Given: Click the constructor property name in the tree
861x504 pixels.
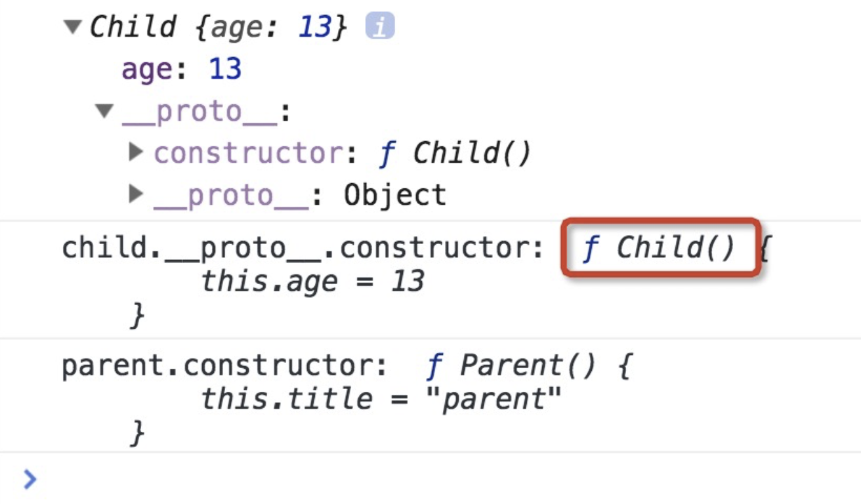Looking at the screenshot, I should (248, 153).
